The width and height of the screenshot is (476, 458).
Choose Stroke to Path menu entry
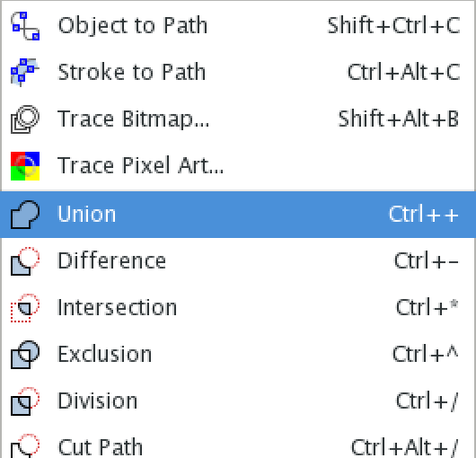(x=238, y=72)
